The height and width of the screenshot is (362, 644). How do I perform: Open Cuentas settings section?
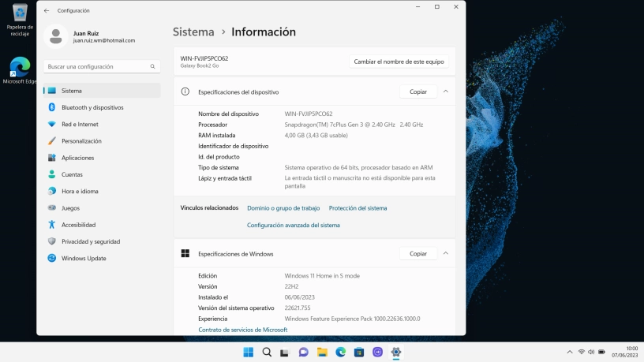tap(102, 174)
